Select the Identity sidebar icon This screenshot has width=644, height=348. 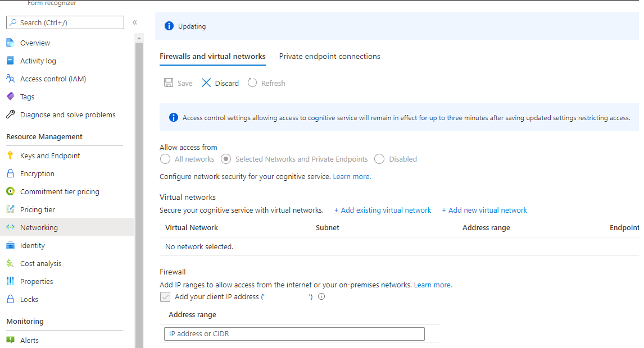12,245
